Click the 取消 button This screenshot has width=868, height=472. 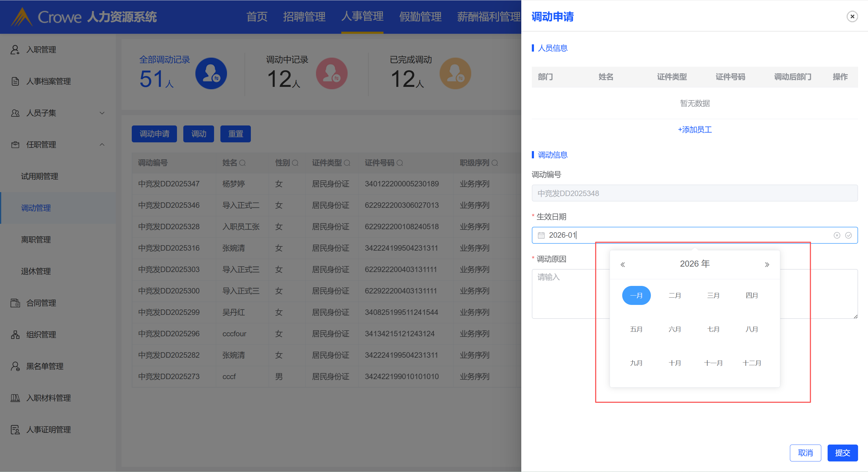pyautogui.click(x=805, y=453)
